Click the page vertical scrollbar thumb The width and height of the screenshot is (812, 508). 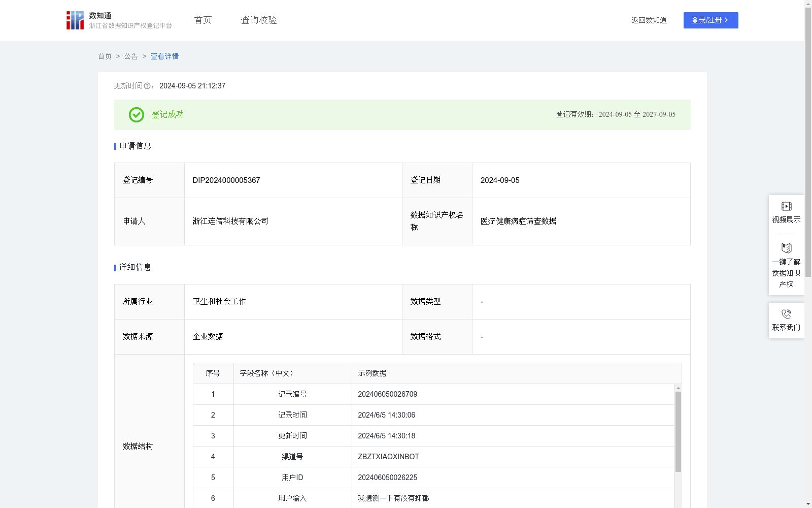(x=808, y=142)
